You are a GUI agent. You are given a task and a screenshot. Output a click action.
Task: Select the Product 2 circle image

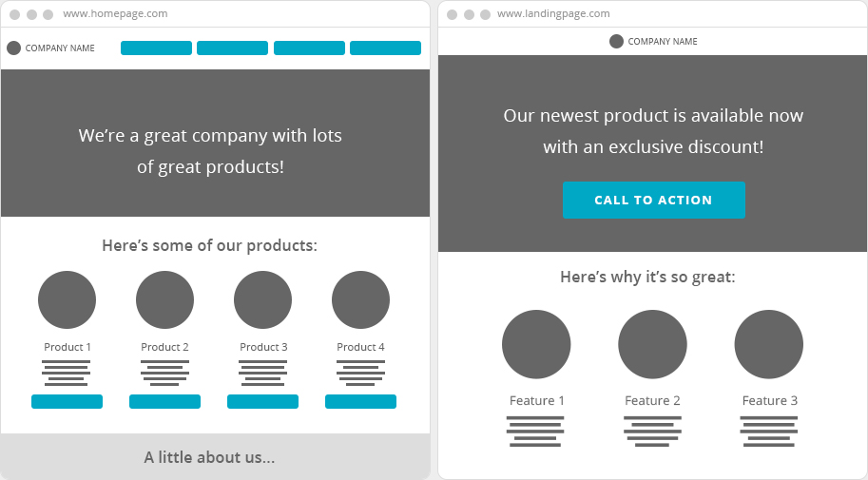(x=164, y=300)
